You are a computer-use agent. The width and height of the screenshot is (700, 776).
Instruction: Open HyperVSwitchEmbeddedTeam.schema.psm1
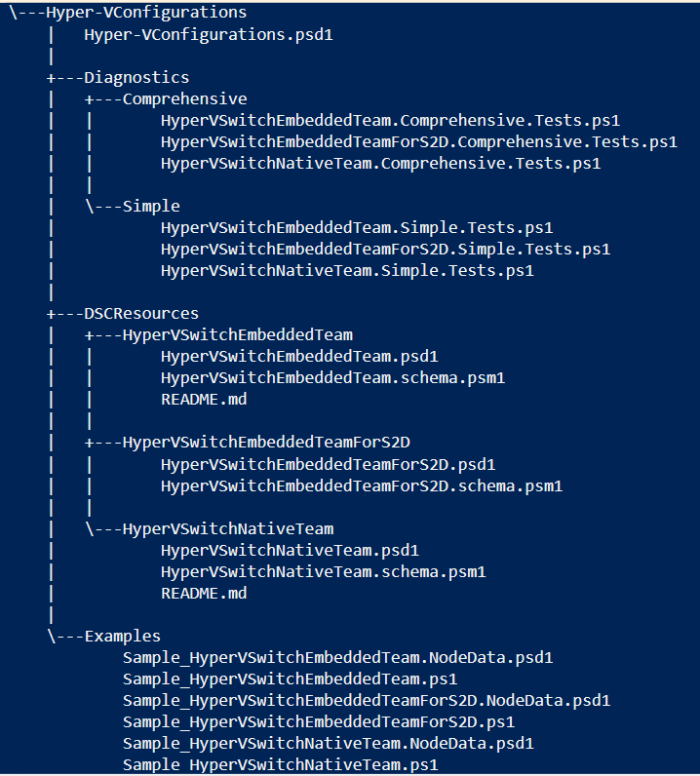[332, 378]
